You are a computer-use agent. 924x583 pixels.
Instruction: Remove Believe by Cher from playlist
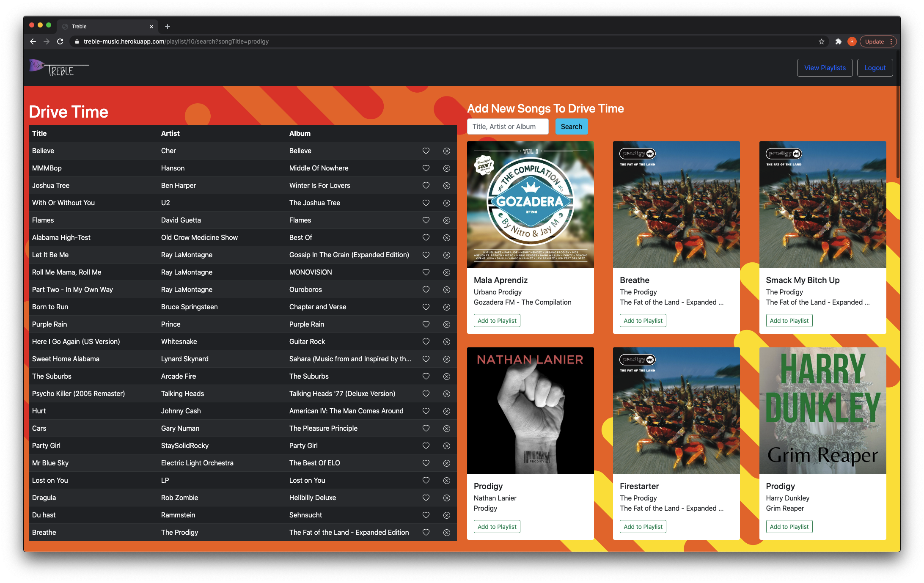coord(446,151)
